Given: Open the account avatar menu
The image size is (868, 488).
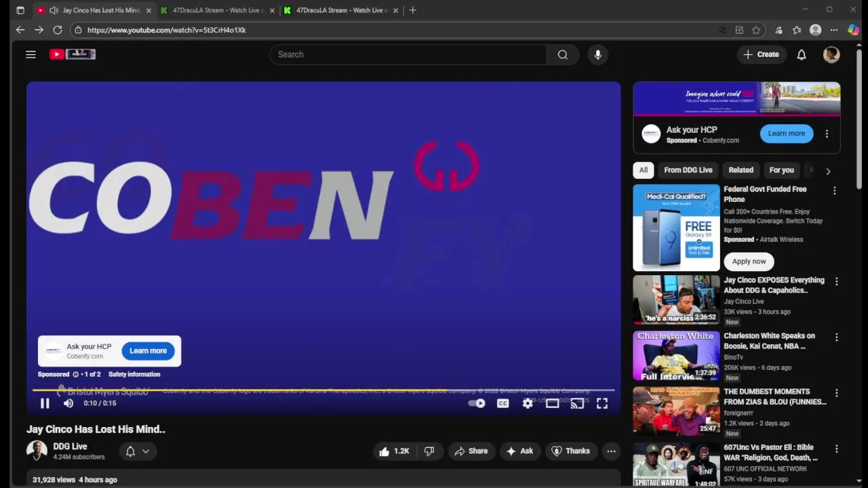Looking at the screenshot, I should (831, 54).
